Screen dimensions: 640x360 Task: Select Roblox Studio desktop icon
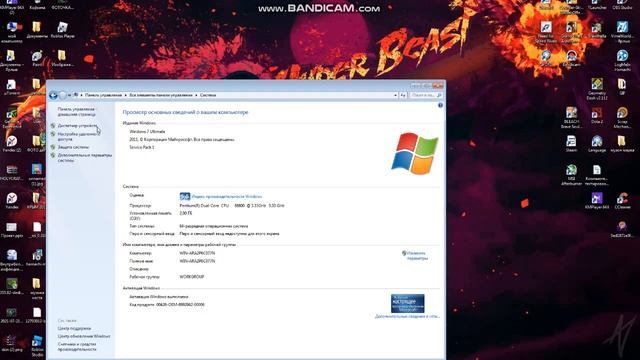click(x=37, y=346)
